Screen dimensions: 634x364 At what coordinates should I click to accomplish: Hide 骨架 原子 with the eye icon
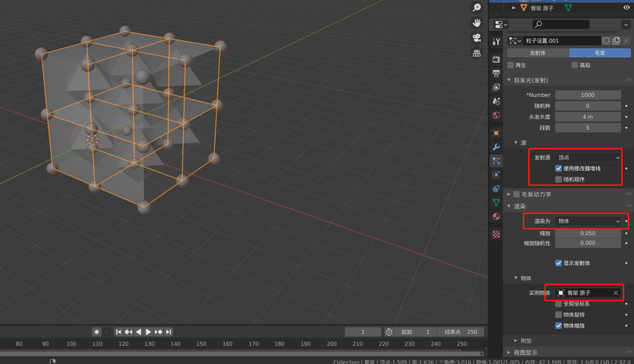[626, 8]
